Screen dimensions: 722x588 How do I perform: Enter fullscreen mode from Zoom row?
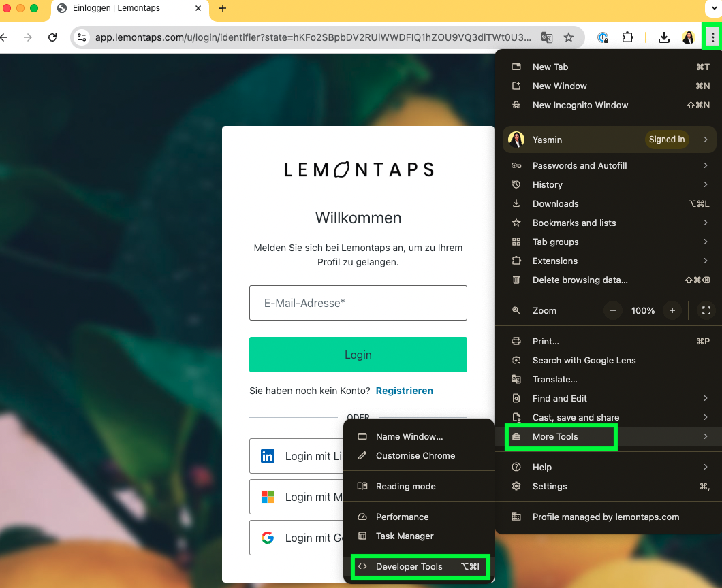(x=706, y=310)
